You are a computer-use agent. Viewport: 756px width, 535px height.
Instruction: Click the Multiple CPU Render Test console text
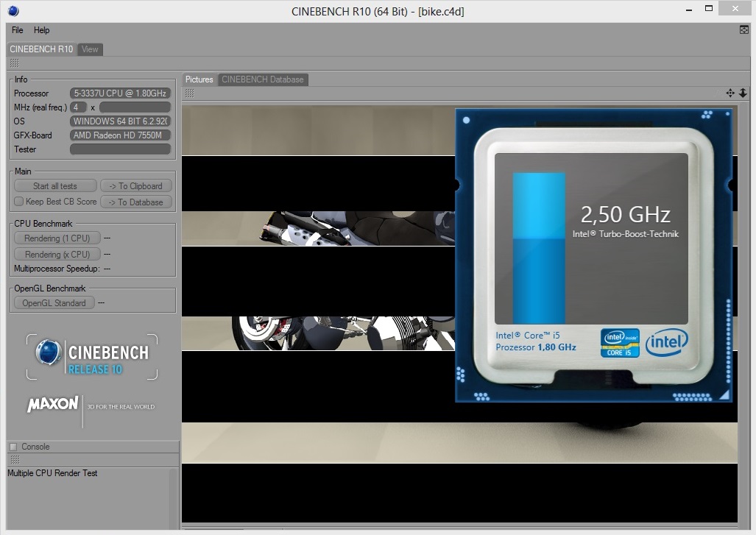coord(52,473)
